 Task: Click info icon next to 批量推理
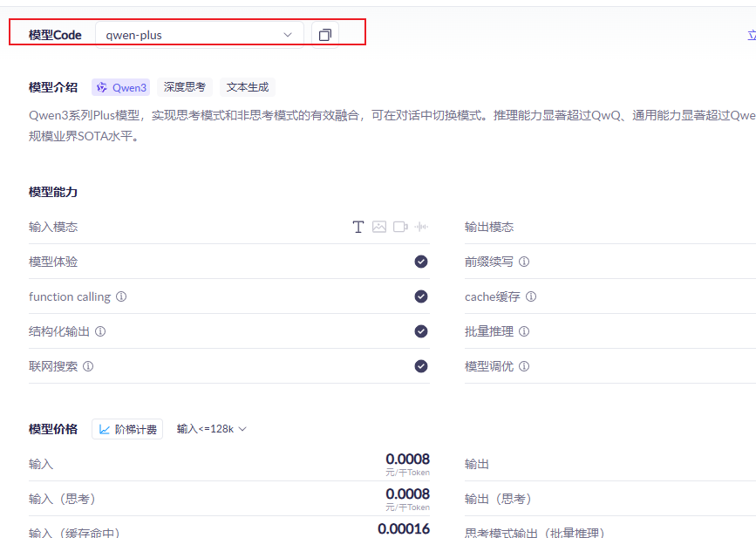(x=524, y=331)
